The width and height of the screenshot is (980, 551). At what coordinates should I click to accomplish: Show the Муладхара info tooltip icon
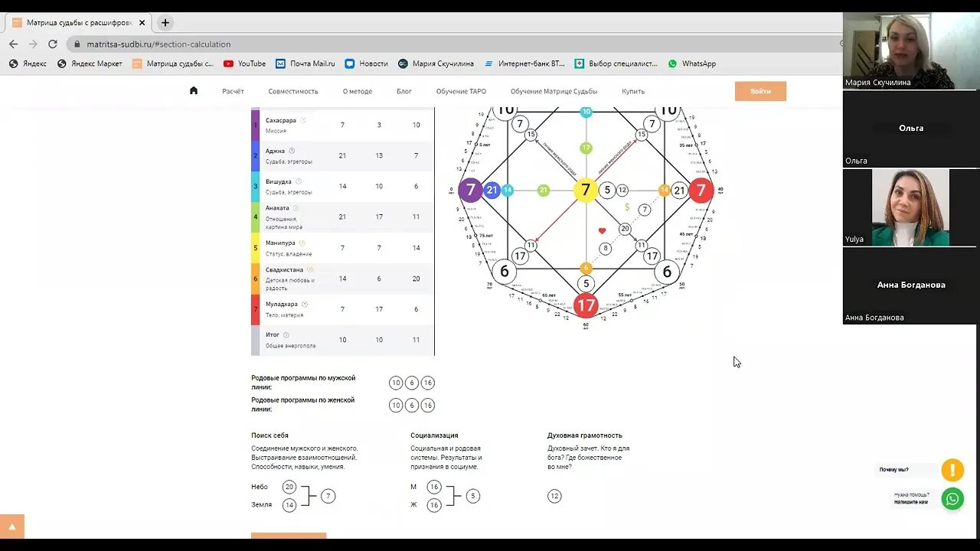(305, 304)
